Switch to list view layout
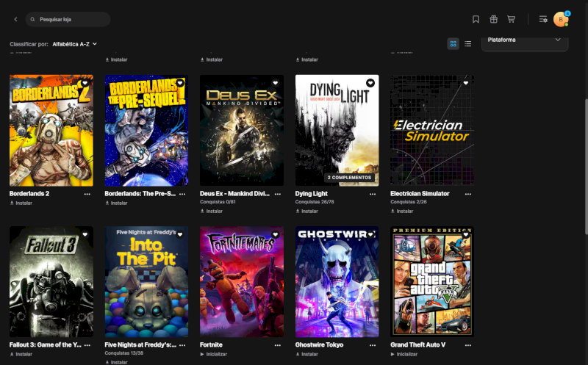 point(467,44)
